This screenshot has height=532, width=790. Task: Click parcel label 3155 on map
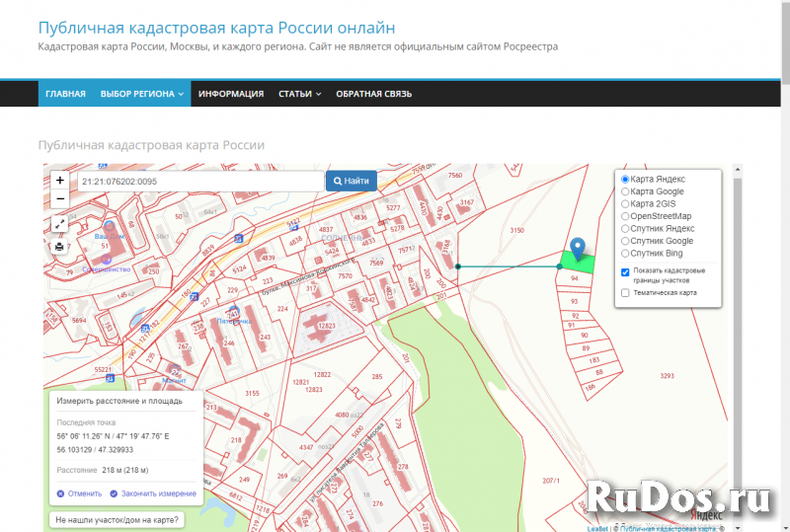252,393
